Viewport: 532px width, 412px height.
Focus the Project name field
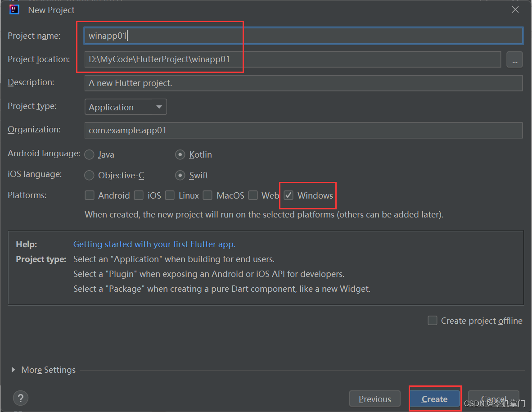[303, 36]
